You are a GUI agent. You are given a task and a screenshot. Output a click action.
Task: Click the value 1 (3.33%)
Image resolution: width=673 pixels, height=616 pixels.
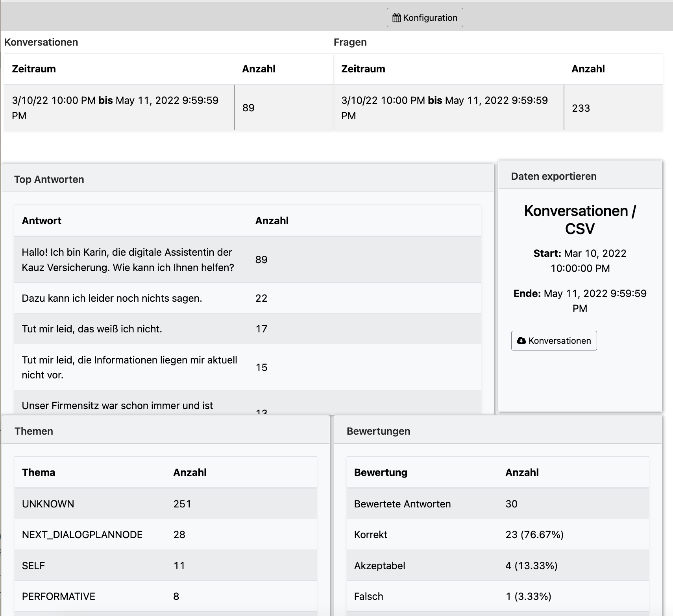(x=528, y=596)
